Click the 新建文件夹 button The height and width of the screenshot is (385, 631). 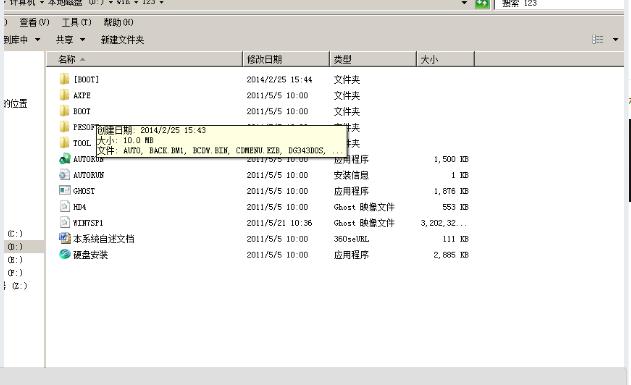(x=122, y=39)
